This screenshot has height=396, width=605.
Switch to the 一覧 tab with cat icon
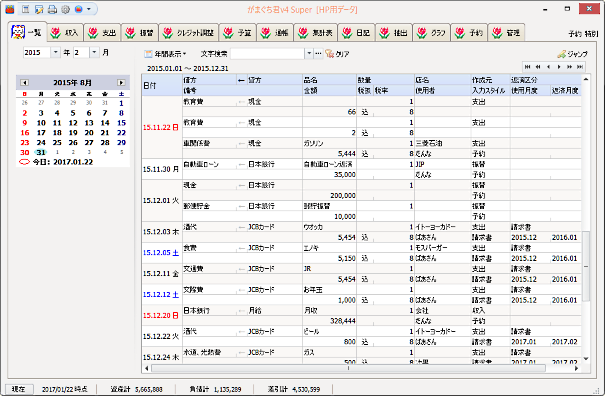click(27, 32)
